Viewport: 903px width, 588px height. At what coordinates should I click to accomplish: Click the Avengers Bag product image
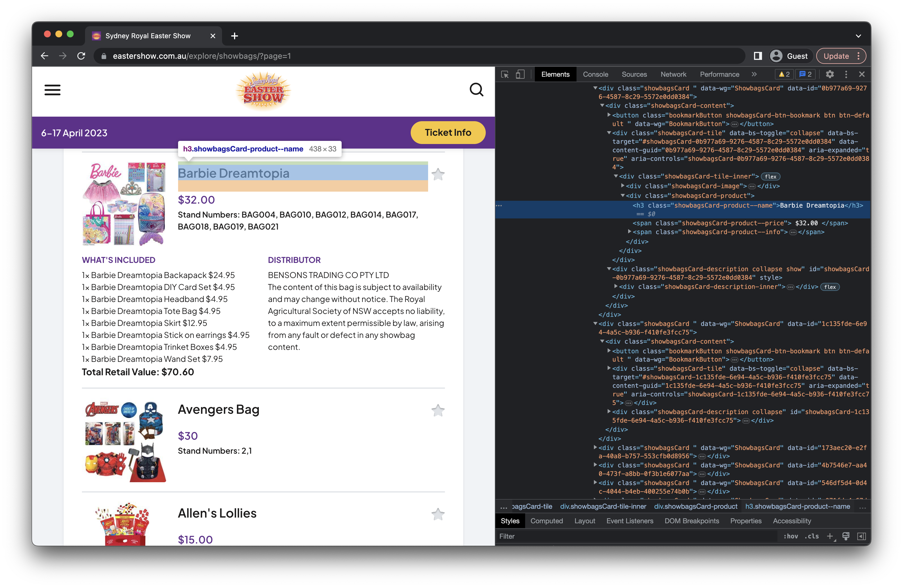coord(124,442)
